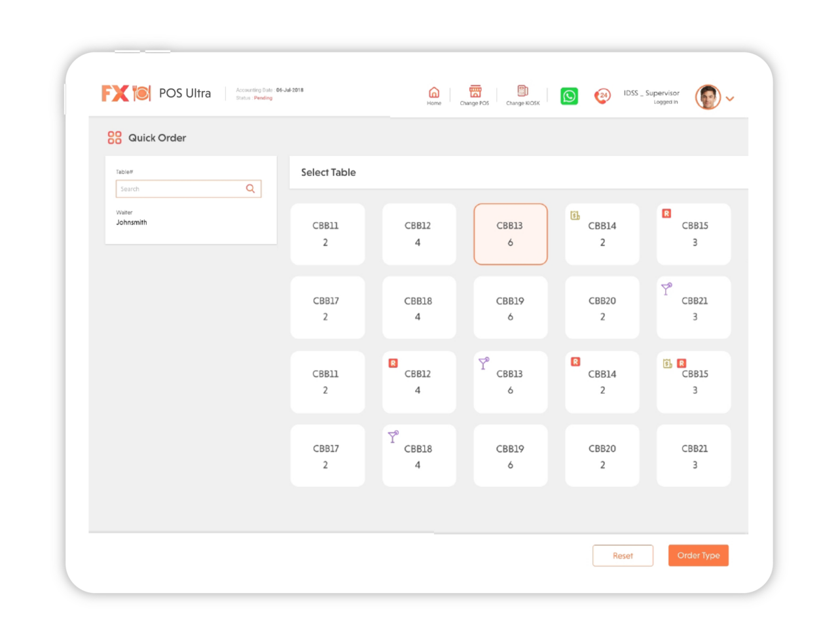
Task: Select table CBB19 with 6 seats
Action: pos(511,308)
